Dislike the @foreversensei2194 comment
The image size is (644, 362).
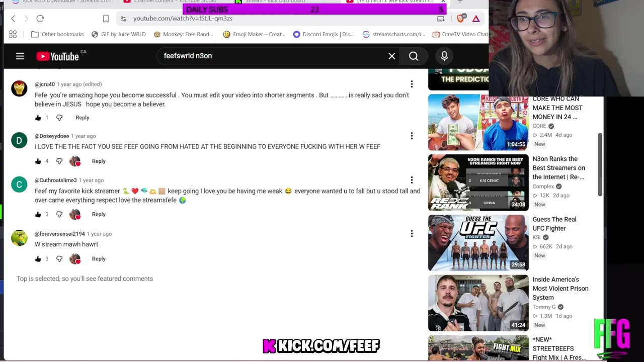pyautogui.click(x=59, y=259)
